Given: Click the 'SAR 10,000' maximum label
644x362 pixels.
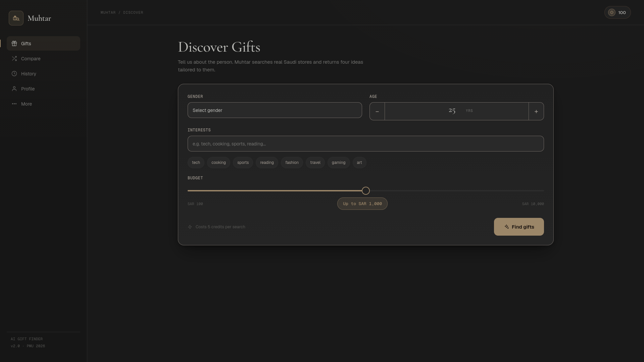Looking at the screenshot, I should (533, 204).
